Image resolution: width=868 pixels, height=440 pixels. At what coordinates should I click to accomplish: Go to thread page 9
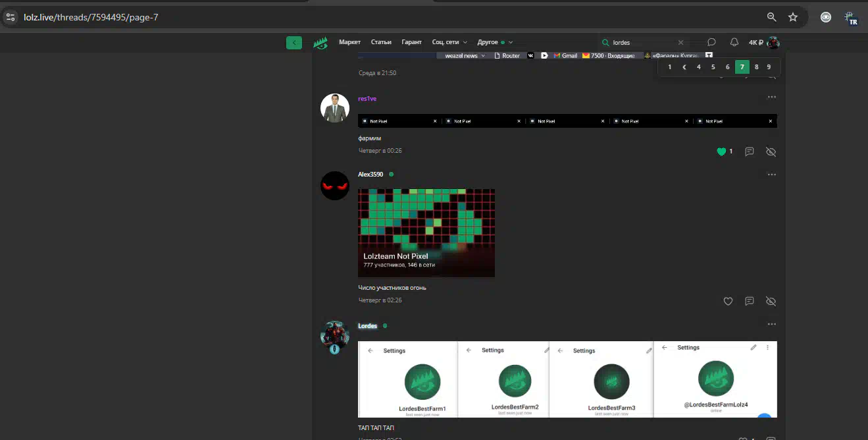coord(769,67)
